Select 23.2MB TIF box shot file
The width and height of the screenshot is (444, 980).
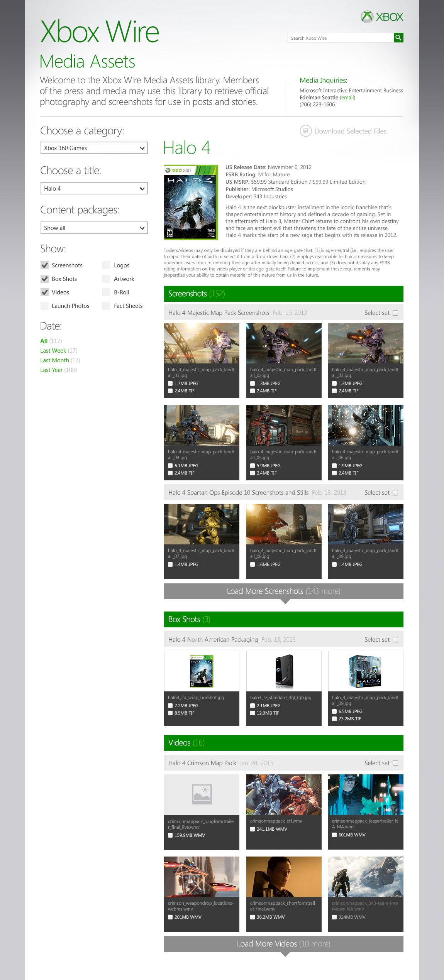[x=334, y=719]
